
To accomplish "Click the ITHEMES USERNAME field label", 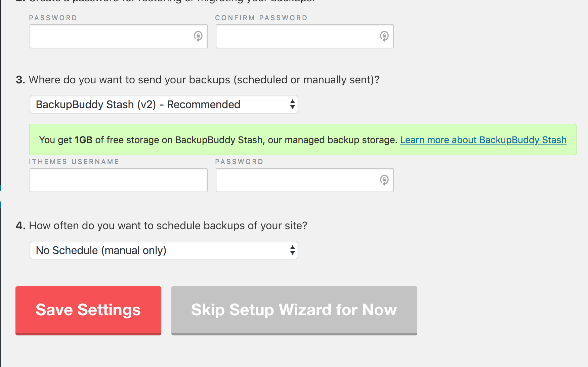I will (74, 162).
